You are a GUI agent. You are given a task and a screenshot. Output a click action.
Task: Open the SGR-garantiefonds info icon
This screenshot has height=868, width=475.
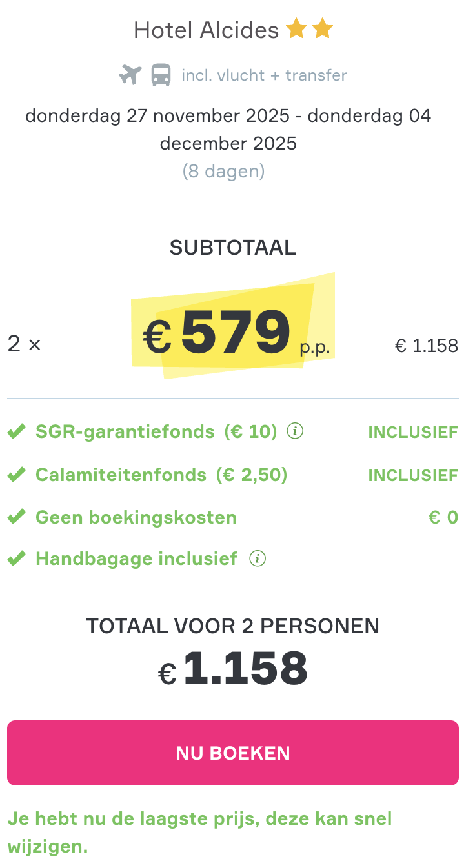pos(294,431)
